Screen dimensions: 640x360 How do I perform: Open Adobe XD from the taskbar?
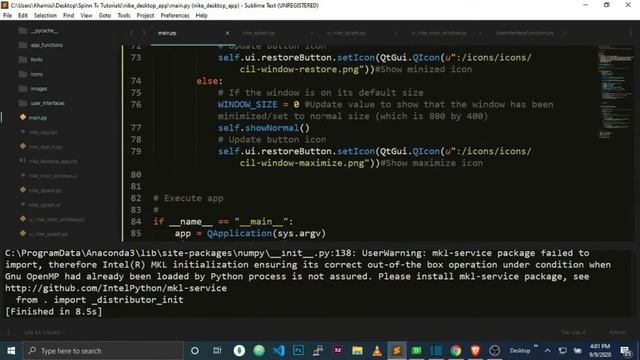[x=338, y=351]
